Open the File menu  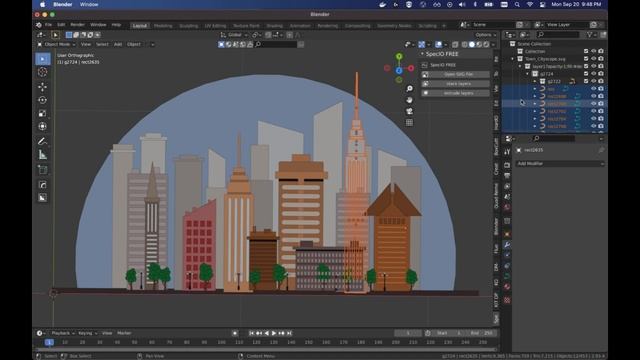tap(48, 25)
